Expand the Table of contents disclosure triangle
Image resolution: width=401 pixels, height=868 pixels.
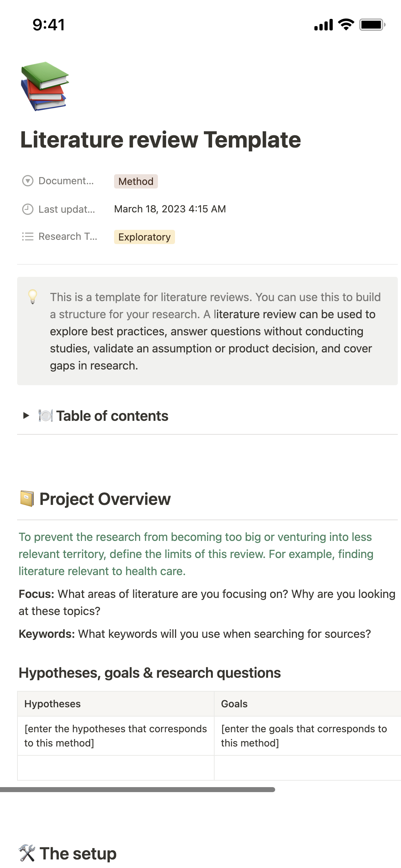pos(25,415)
